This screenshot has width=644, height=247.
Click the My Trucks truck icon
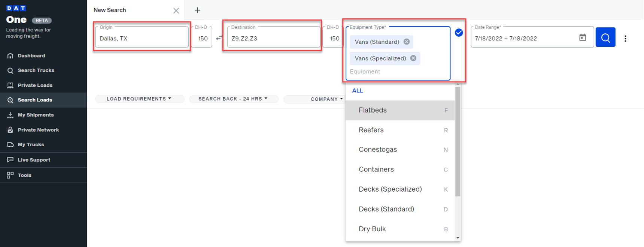tap(10, 144)
